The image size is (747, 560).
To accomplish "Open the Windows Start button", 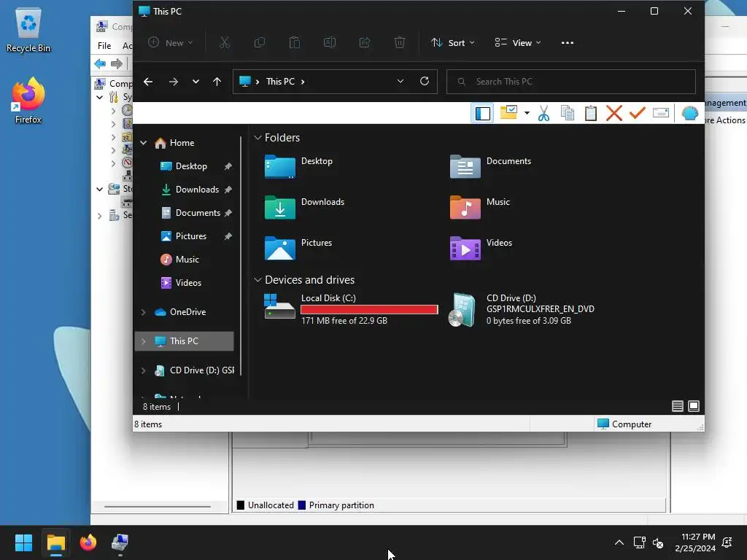I will (23, 542).
